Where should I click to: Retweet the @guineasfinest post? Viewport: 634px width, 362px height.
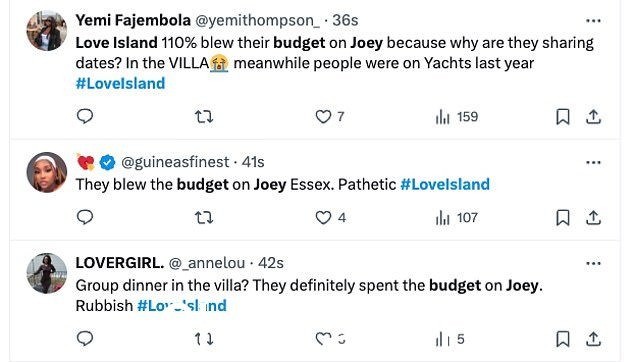[x=204, y=218]
